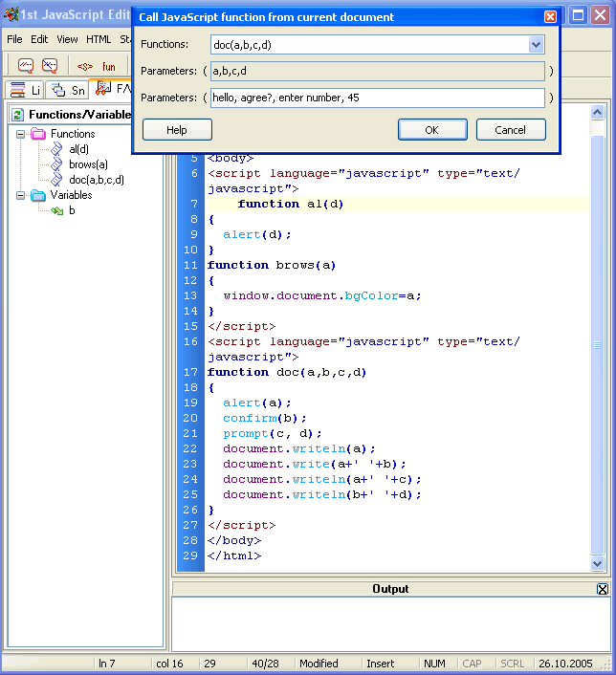The height and width of the screenshot is (675, 616).
Task: Select doc(a,b,c,d) in the Functions tree
Action: [97, 180]
